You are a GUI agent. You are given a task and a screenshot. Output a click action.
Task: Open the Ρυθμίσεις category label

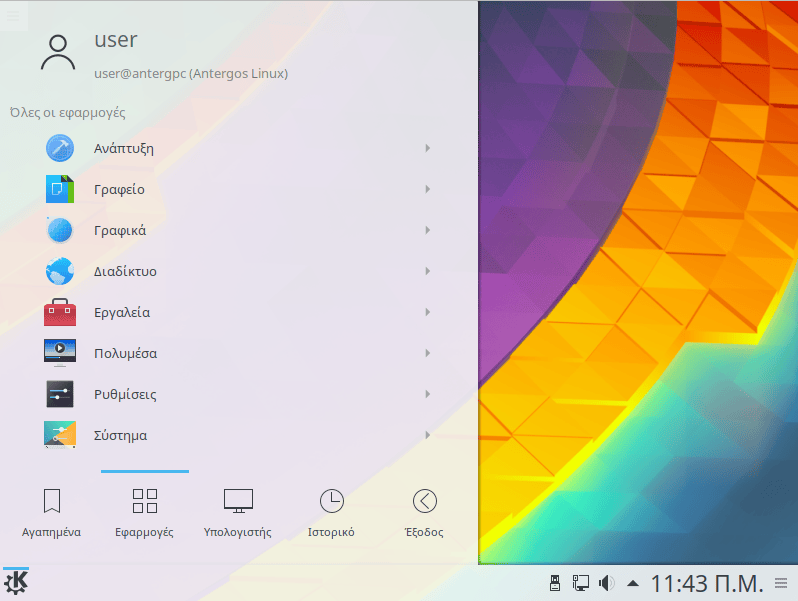click(125, 394)
